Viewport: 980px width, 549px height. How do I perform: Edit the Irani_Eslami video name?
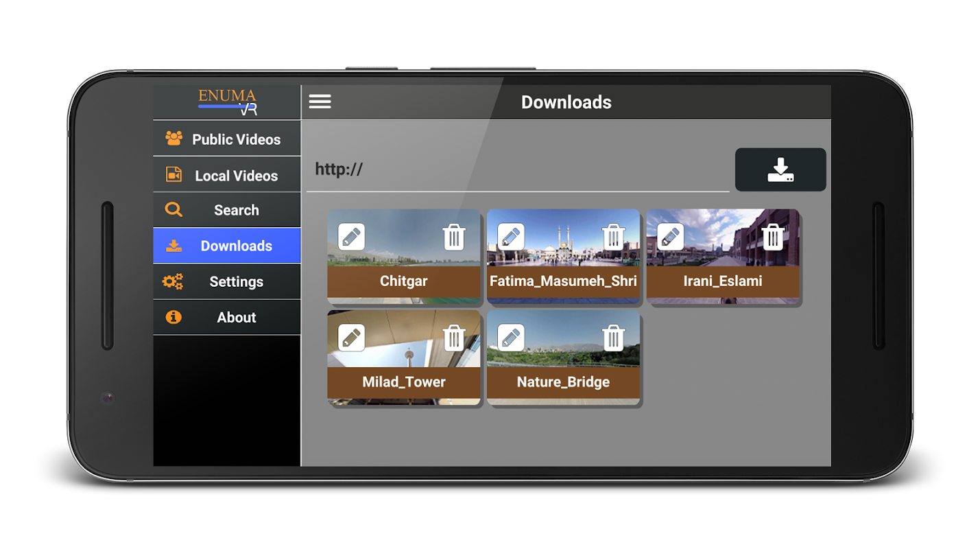coord(670,237)
